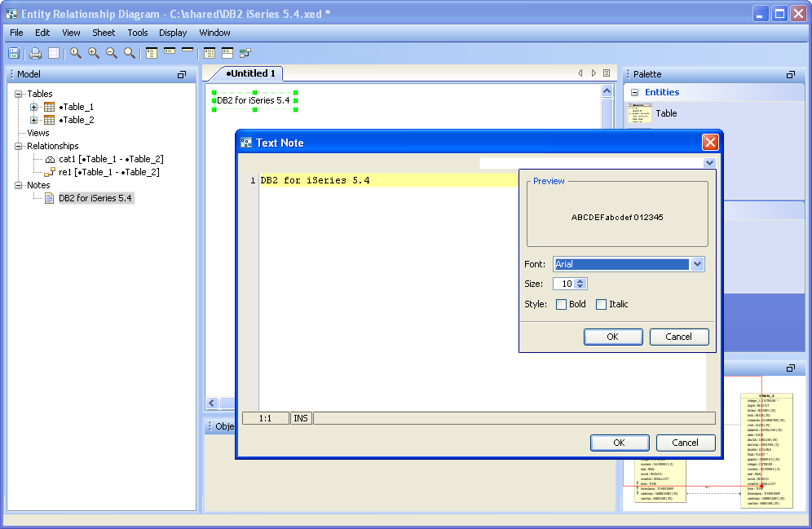Toggle the grid display toolbar icon

[54, 53]
